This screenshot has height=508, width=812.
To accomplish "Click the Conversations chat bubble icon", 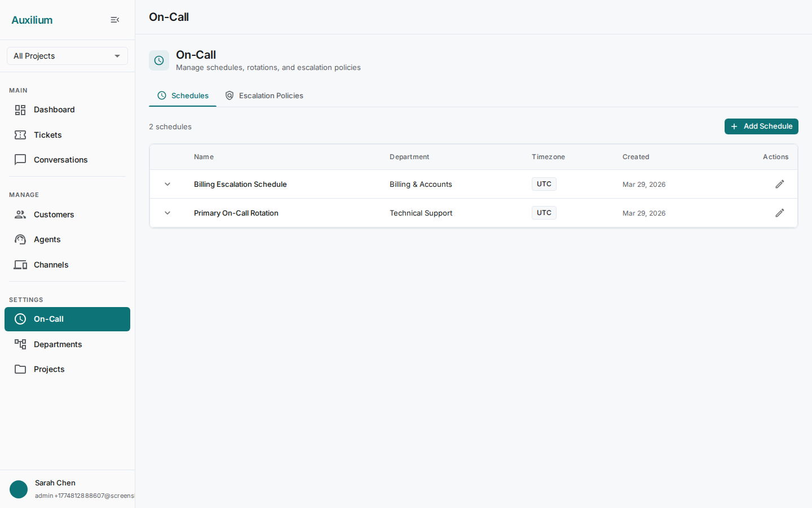I will (x=20, y=160).
